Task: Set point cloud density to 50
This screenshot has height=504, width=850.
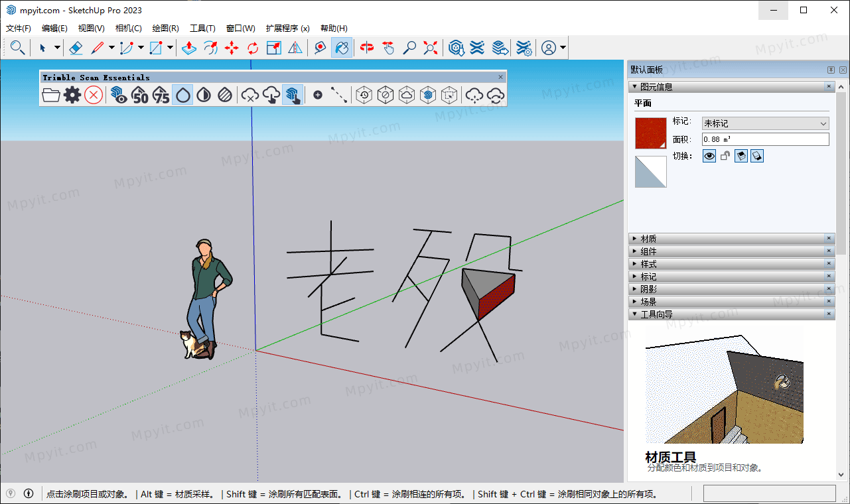Action: [x=140, y=95]
